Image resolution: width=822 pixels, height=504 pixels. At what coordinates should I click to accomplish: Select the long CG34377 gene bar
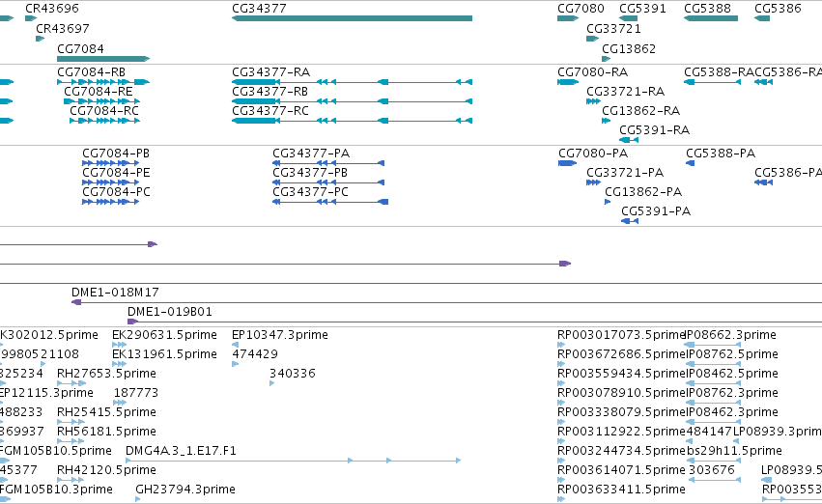point(352,18)
